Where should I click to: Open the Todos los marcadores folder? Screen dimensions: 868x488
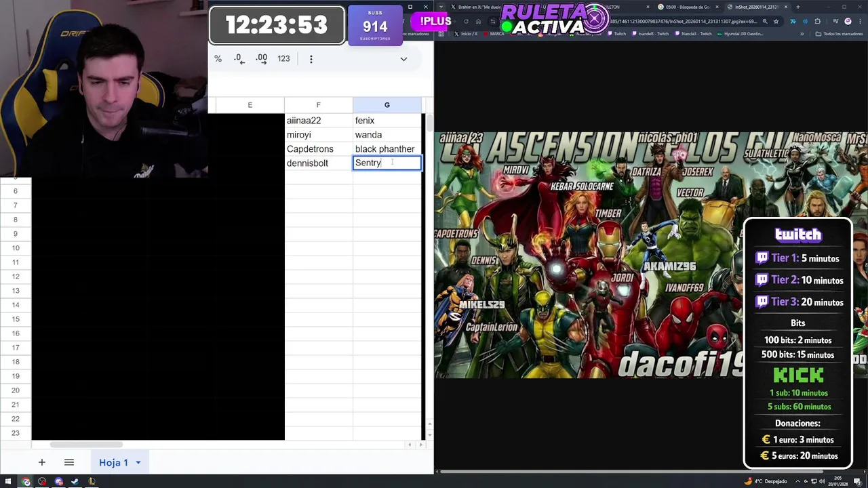[837, 34]
